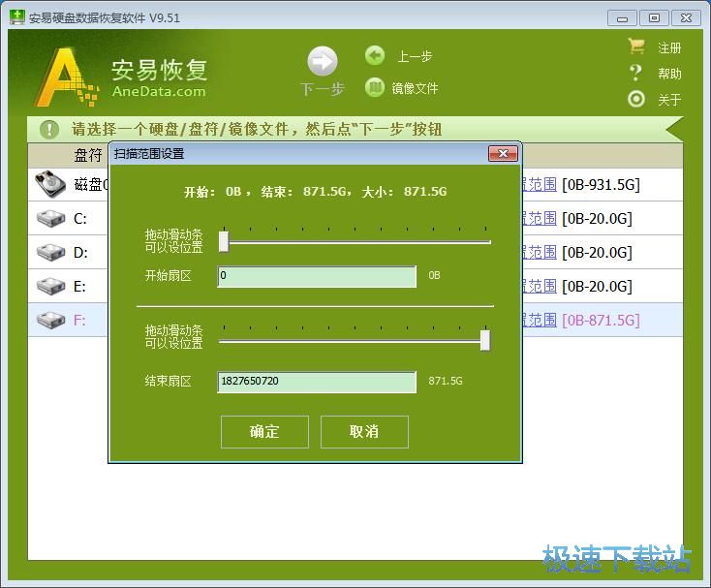Click the start position slider track
711x588 pixels.
[355, 242]
